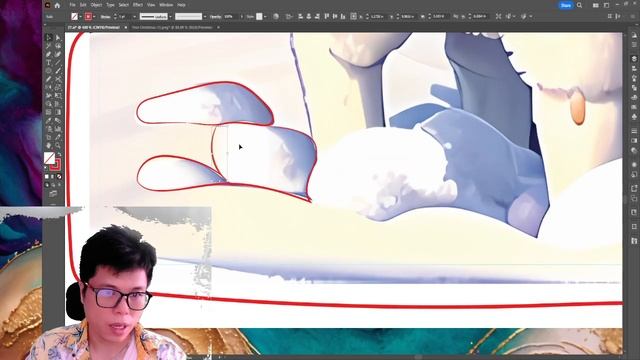This screenshot has height=360, width=640.
Task: Select the Free Transform tool
Action: click(x=58, y=96)
